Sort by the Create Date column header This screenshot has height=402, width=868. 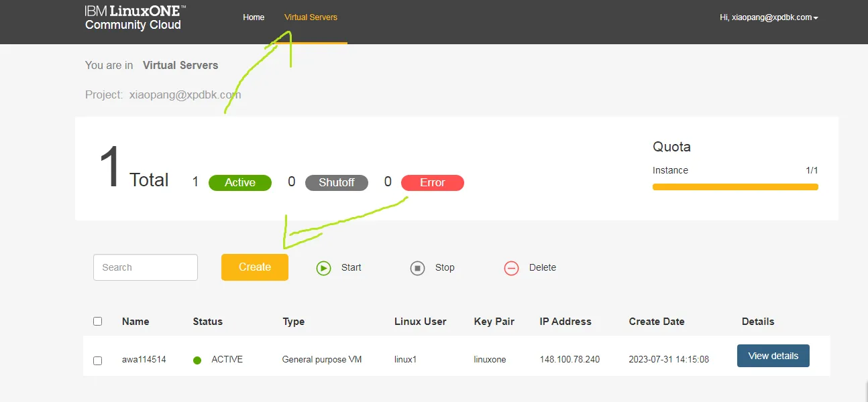(x=656, y=322)
